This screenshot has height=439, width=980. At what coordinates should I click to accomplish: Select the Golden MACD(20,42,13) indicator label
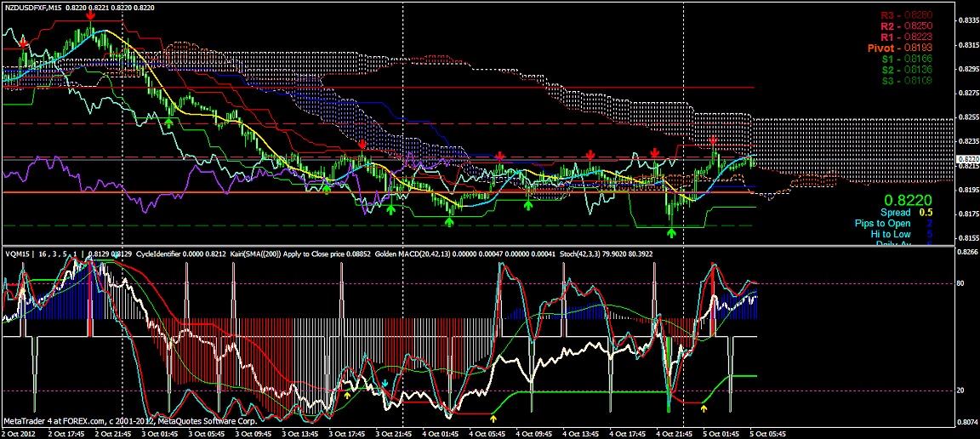click(x=415, y=254)
